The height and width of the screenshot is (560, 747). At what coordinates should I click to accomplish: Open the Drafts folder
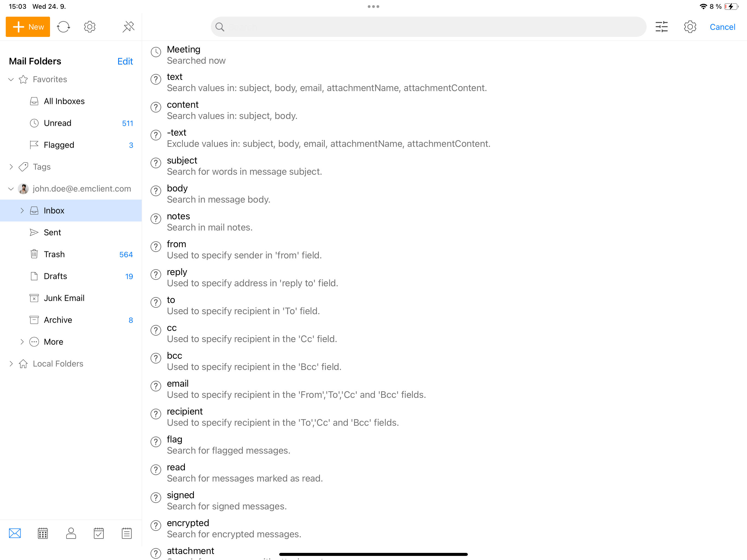71,276
